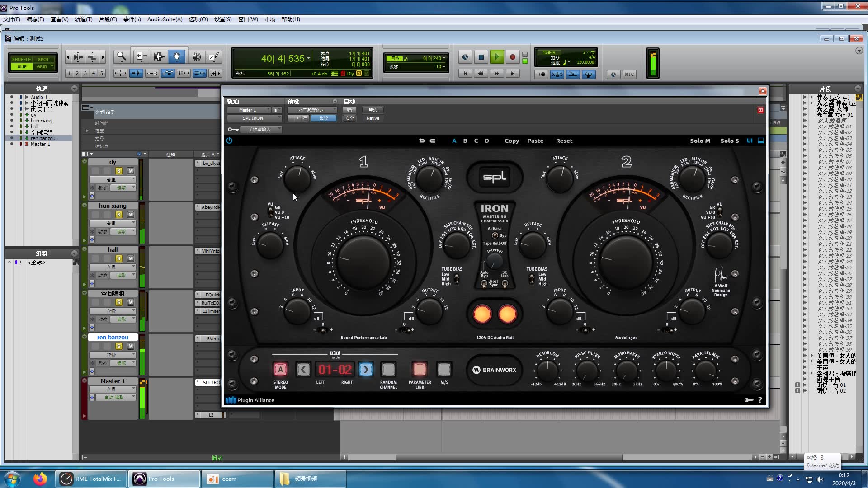This screenshot has width=868, height=488.
Task: Click the plugin Paste button
Action: coord(535,141)
